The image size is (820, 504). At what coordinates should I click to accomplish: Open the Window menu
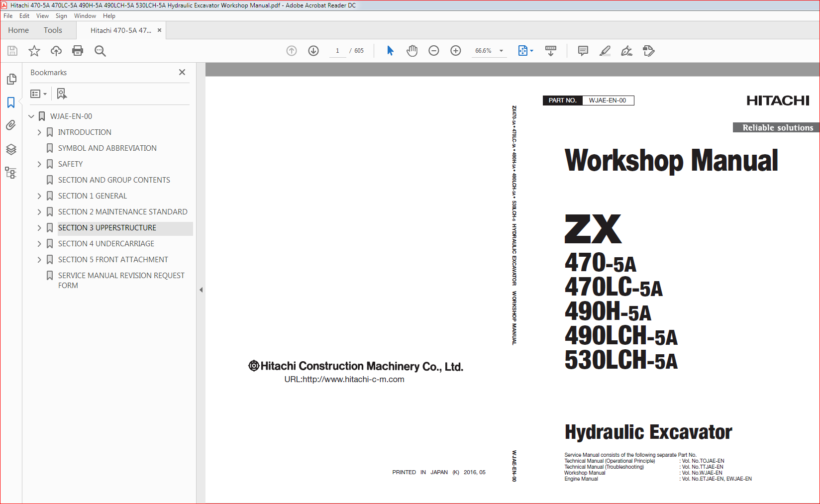click(x=85, y=16)
